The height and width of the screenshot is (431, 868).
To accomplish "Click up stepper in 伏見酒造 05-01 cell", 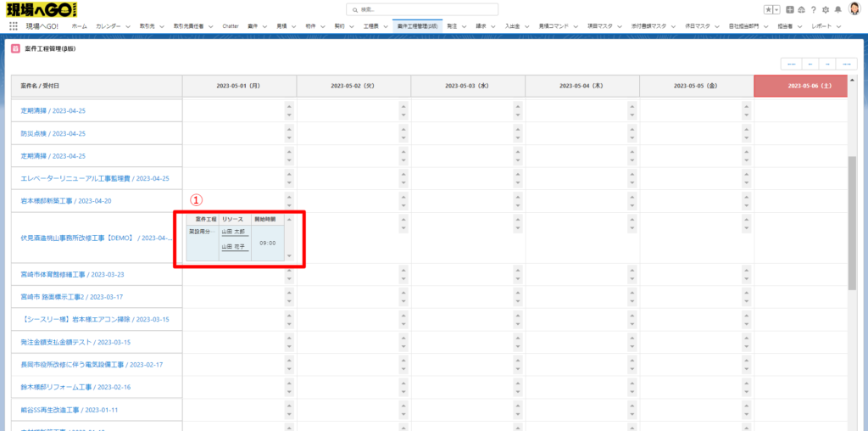I will click(x=289, y=219).
